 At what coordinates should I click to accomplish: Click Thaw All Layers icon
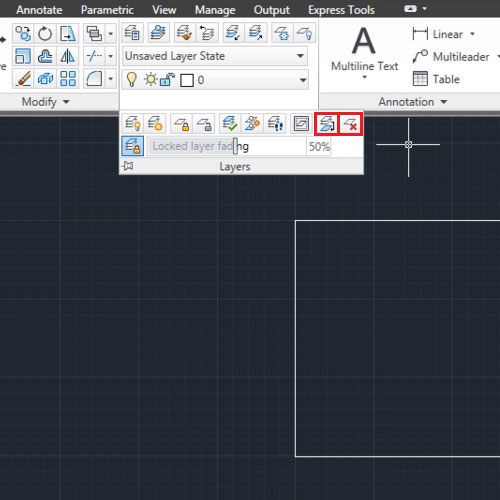pos(155,124)
